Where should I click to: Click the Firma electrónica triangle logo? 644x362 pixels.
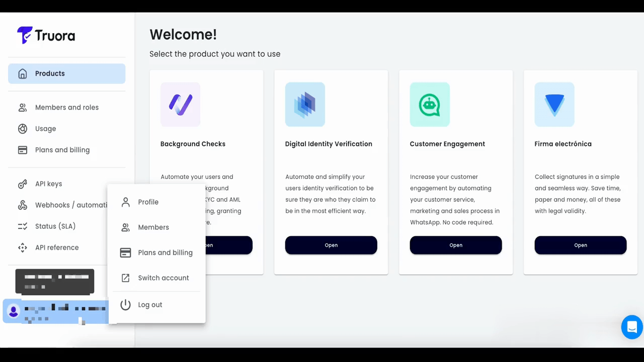[x=554, y=105]
